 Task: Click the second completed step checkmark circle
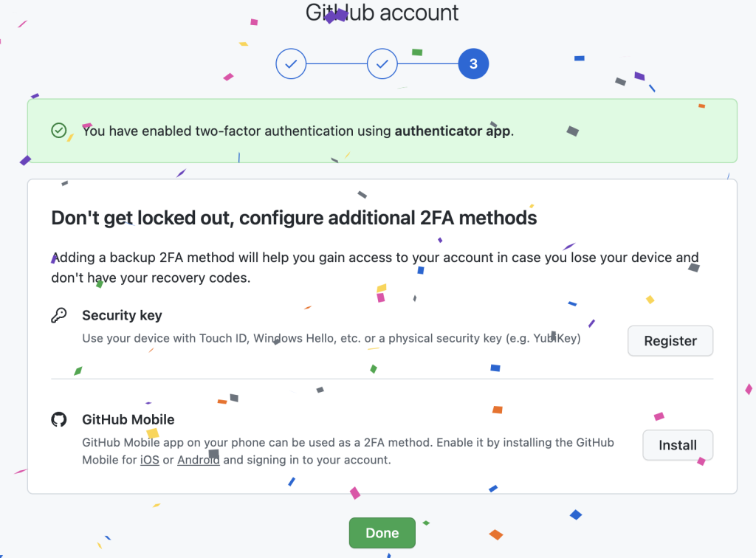pos(382,64)
